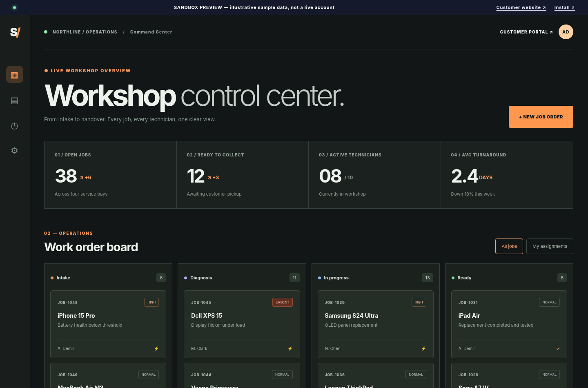
Task: Open the job list icon in sidebar
Action: pyautogui.click(x=15, y=100)
